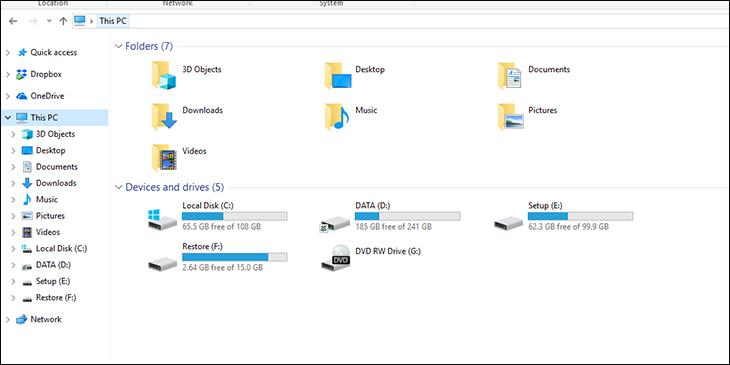
Task: Click the computer icon in address bar
Action: (80, 20)
